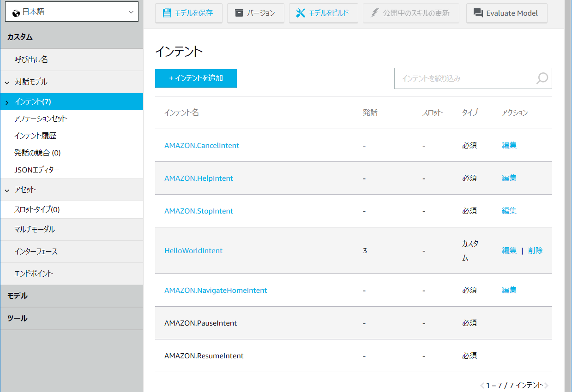Open the AMAZON.HelpIntent link

click(199, 178)
